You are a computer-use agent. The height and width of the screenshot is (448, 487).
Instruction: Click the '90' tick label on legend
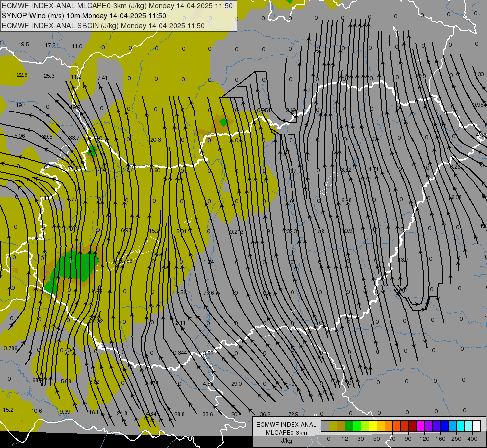(x=408, y=439)
